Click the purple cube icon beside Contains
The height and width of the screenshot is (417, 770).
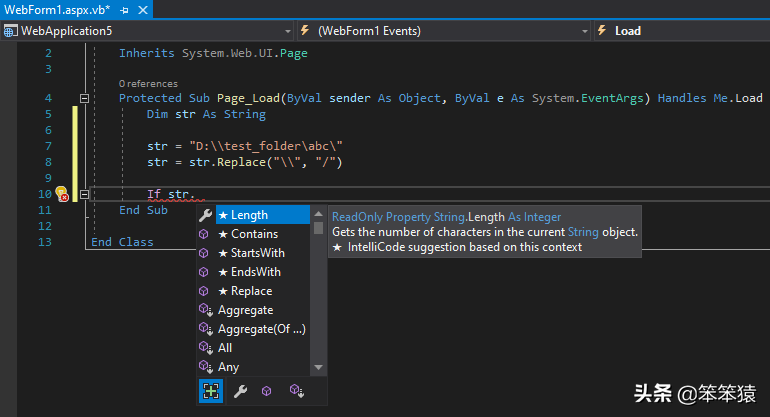pyautogui.click(x=205, y=234)
